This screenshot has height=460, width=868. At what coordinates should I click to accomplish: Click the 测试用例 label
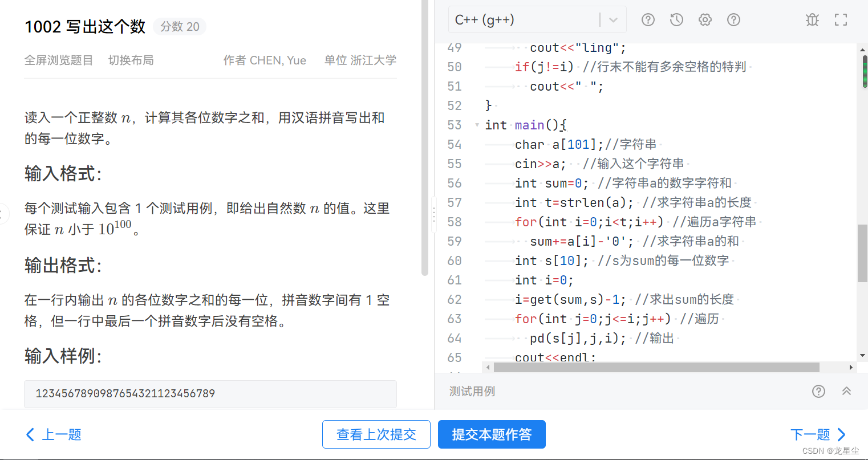pyautogui.click(x=472, y=392)
